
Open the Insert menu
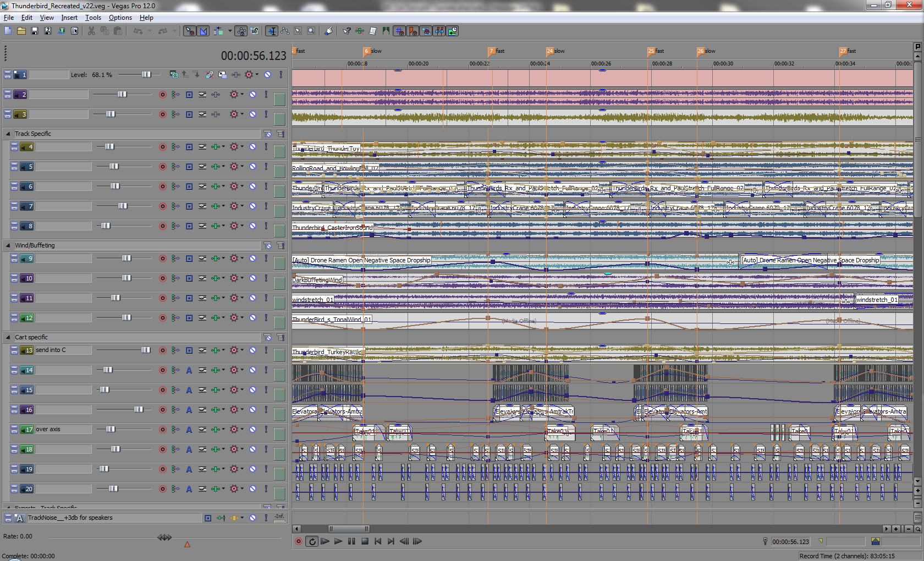click(x=69, y=18)
